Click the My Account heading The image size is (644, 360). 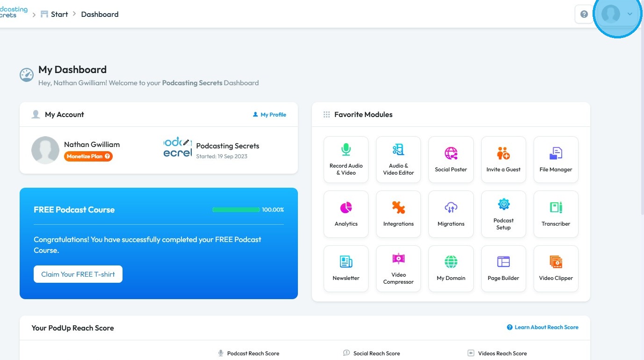65,115
